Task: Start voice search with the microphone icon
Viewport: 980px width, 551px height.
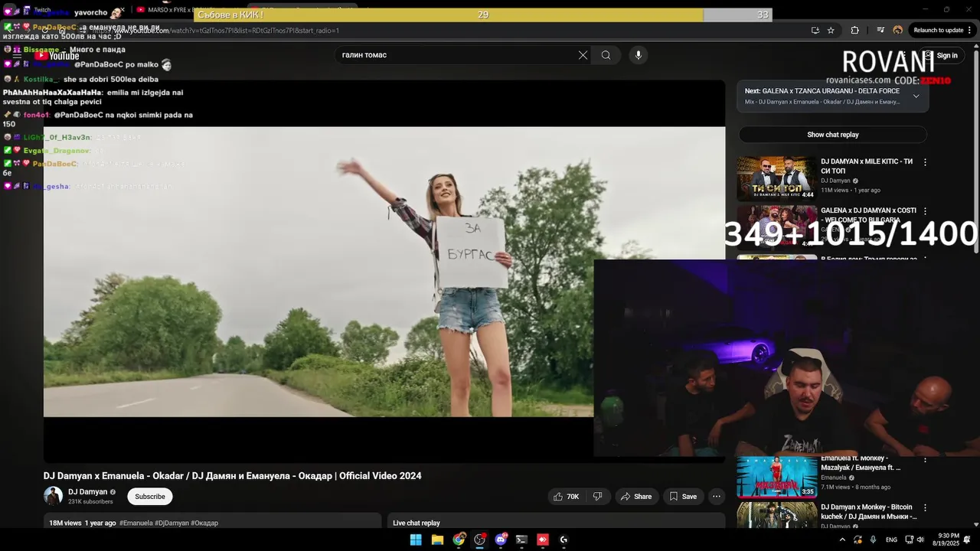Action: point(638,55)
